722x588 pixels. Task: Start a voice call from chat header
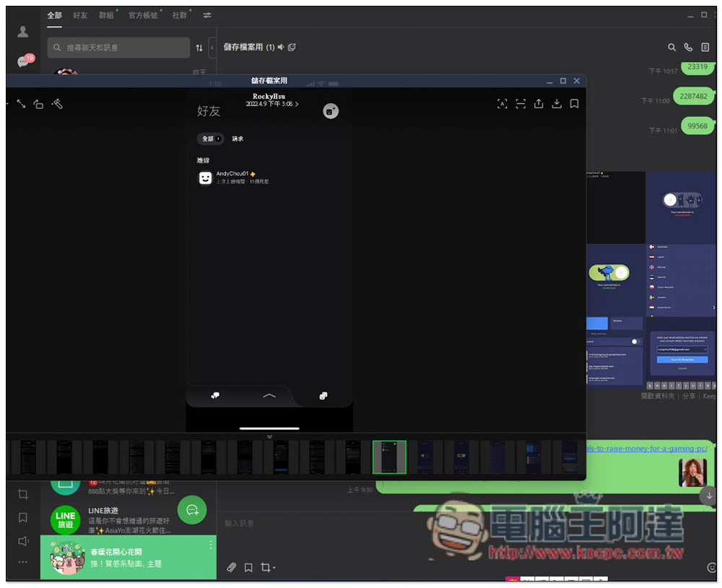pyautogui.click(x=688, y=47)
